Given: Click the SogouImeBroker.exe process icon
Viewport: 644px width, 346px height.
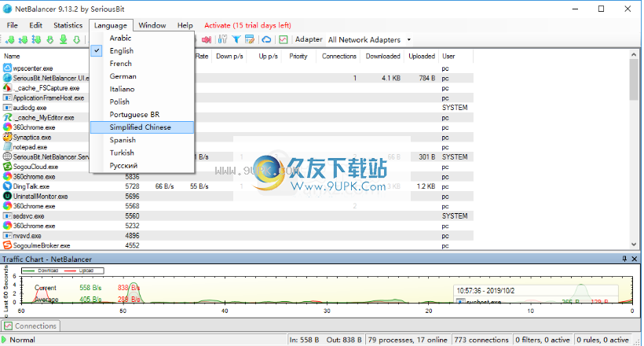Looking at the screenshot, I should point(7,245).
